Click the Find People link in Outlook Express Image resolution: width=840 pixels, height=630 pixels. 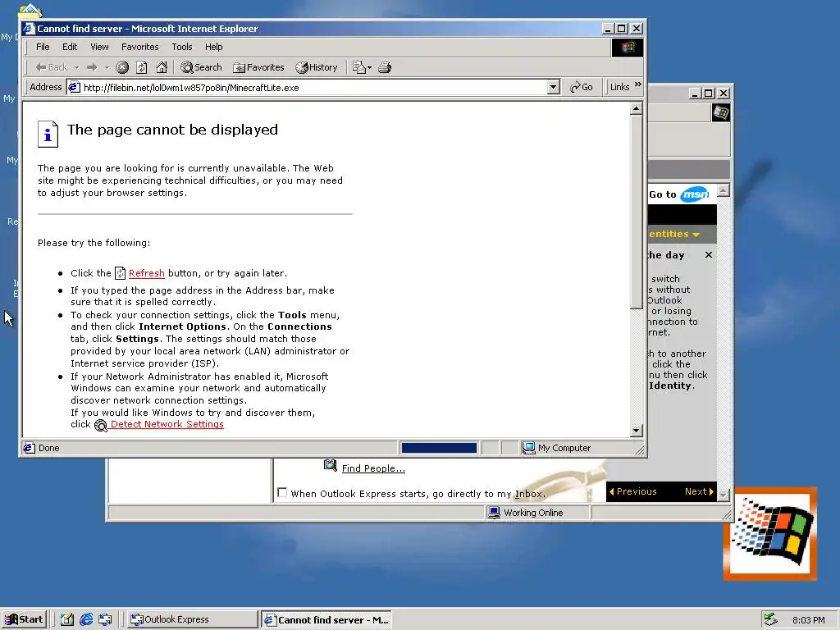(x=373, y=468)
